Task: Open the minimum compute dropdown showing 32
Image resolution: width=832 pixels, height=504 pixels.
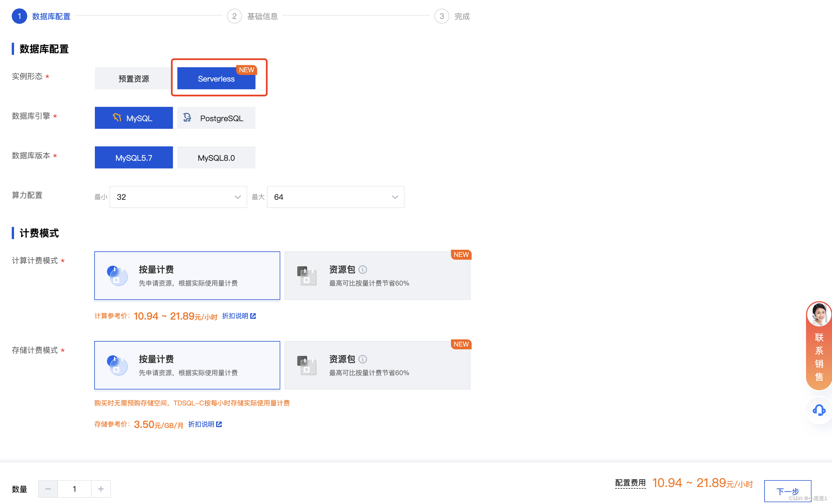Action: coord(178,197)
